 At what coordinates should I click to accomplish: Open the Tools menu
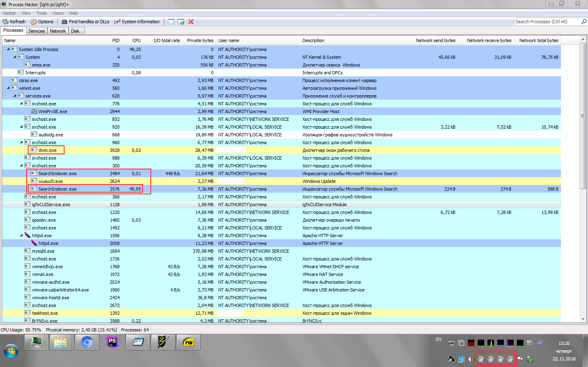point(42,13)
